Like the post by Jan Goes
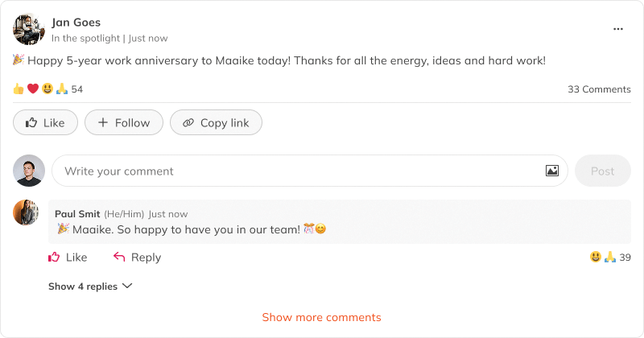The height and width of the screenshot is (338, 644). click(45, 122)
